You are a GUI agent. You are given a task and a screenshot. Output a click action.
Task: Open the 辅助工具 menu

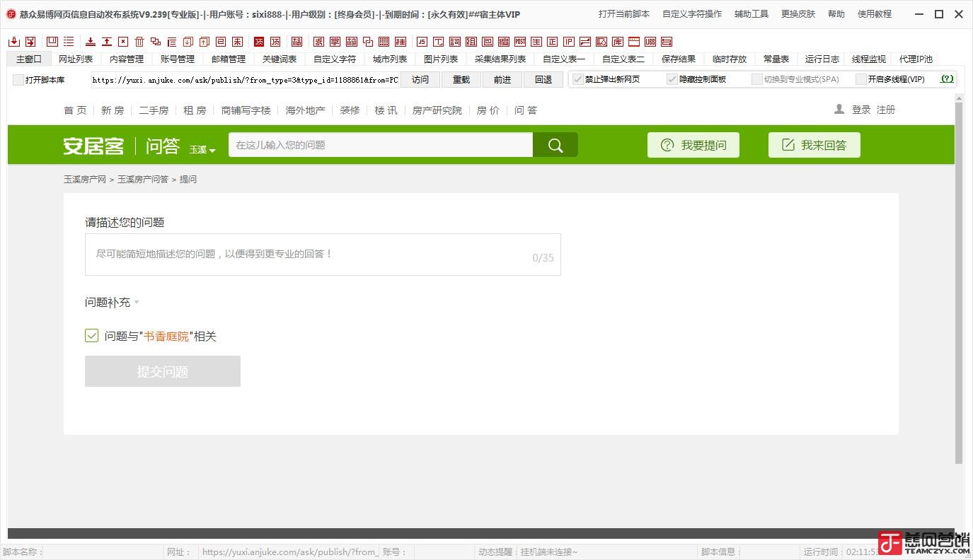pyautogui.click(x=752, y=14)
